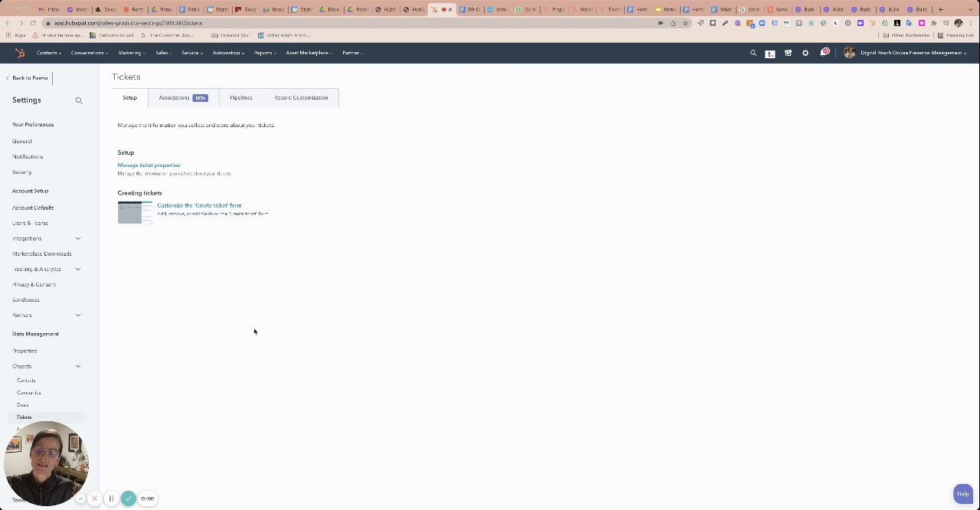Click the browser back arrow
The image size is (980, 510).
(8, 23)
